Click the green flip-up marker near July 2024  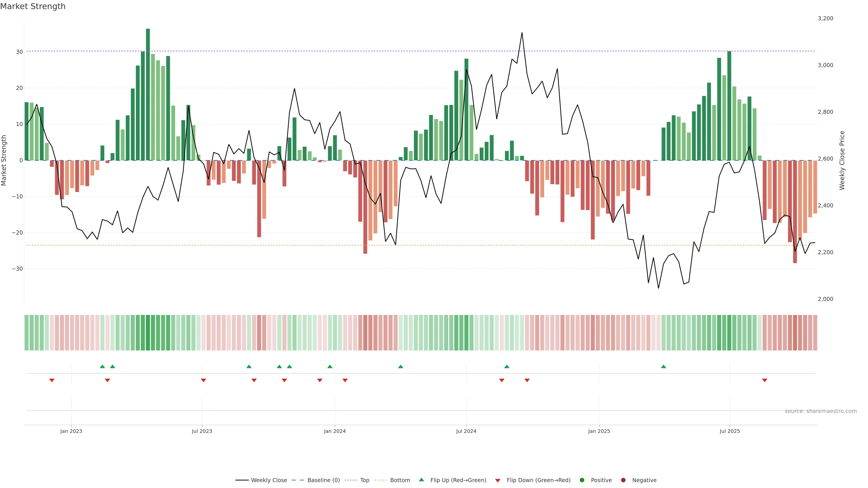coord(507,366)
